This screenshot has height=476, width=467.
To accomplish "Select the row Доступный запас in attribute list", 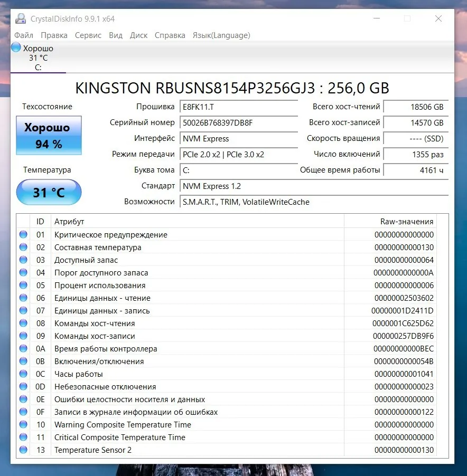I will click(x=226, y=260).
